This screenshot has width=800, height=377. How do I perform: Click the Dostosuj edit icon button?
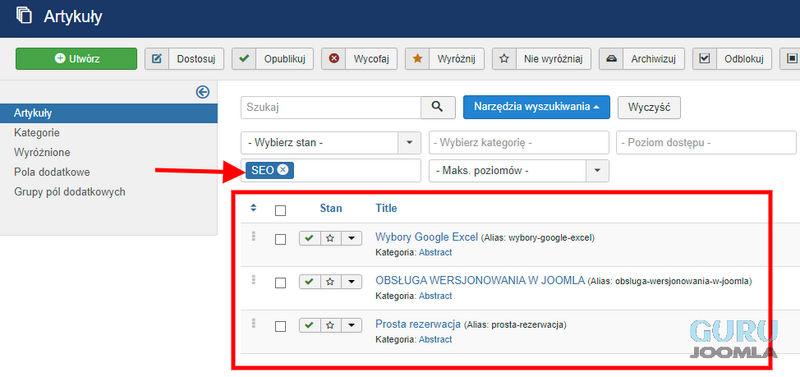(x=184, y=59)
